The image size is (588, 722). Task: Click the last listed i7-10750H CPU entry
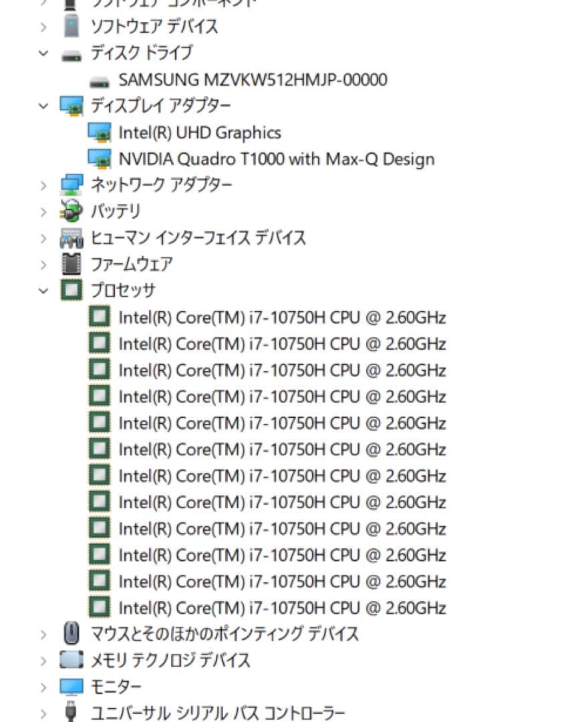281,608
